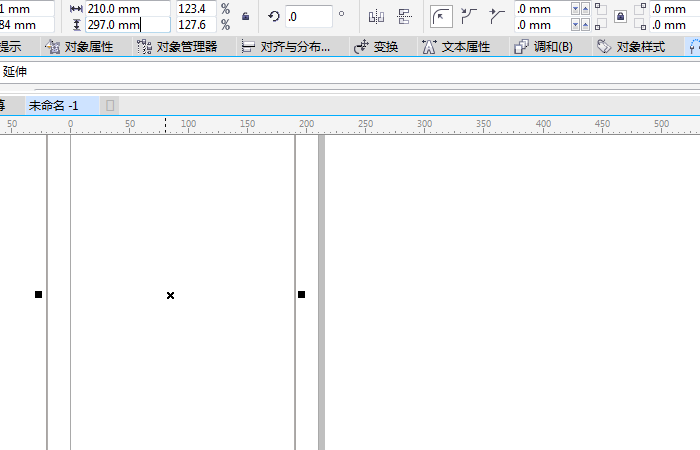Select the chamfered corner type
Screen dimensions: 700x450
pyautogui.click(x=496, y=17)
